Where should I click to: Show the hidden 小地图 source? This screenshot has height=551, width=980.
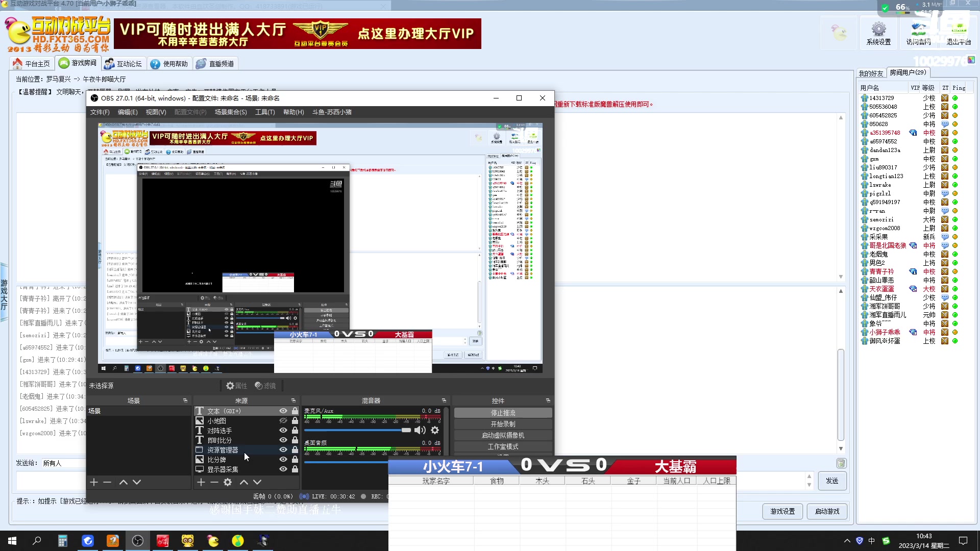(283, 421)
